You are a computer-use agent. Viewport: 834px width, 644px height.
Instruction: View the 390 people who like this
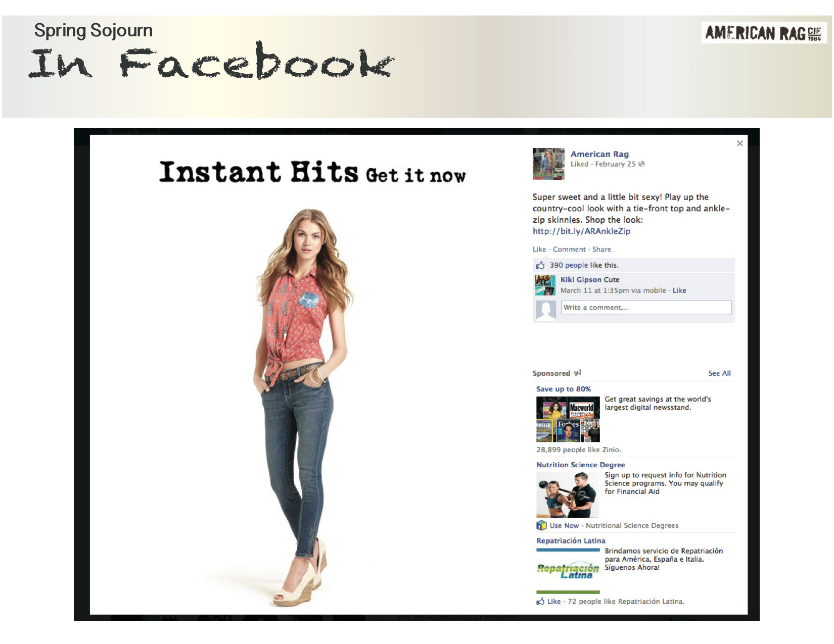569,265
